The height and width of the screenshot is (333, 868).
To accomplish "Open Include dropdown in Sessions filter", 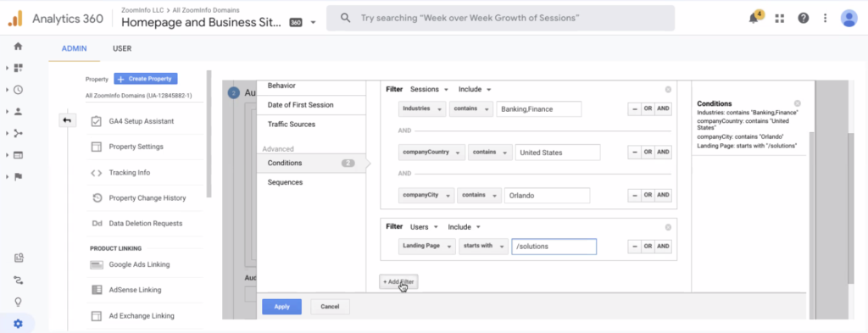I will pyautogui.click(x=475, y=90).
